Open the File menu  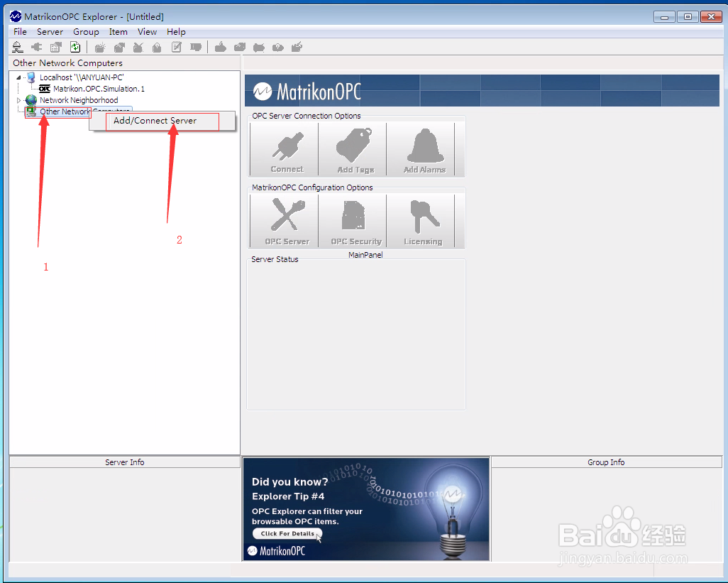(20, 31)
